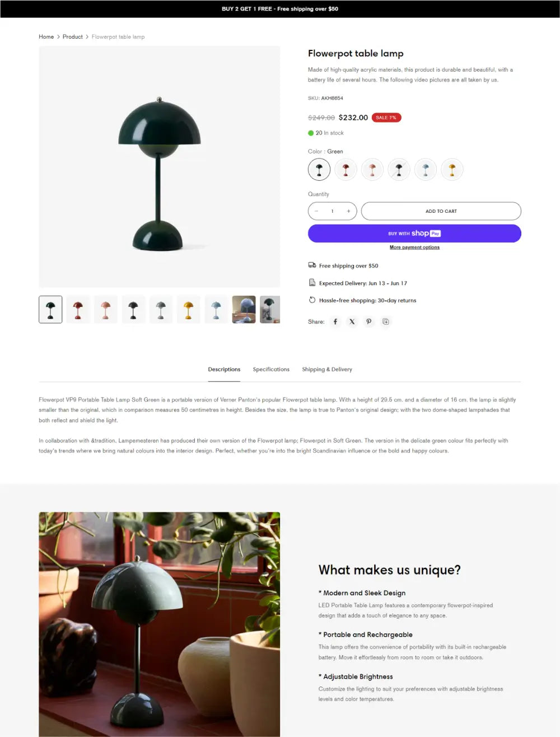
Task: Open the Product breadcrumb link
Action: pos(73,37)
